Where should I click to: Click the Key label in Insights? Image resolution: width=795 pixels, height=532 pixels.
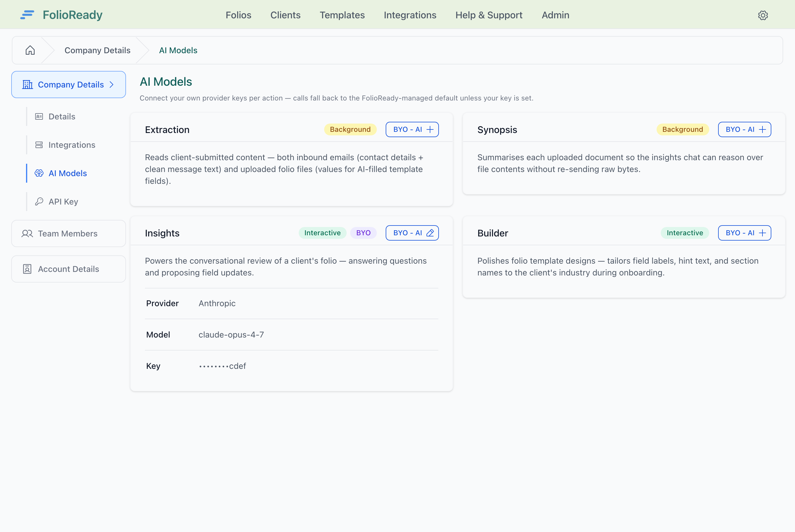coord(153,366)
